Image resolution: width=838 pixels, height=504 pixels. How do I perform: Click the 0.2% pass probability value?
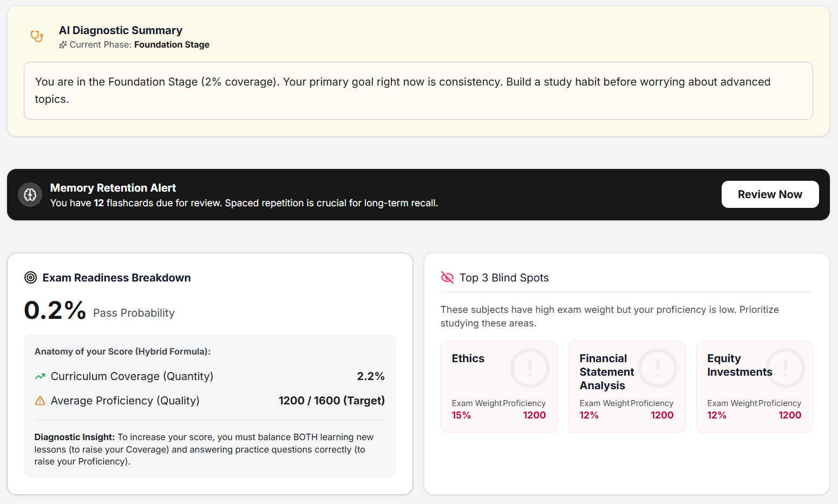coord(55,310)
